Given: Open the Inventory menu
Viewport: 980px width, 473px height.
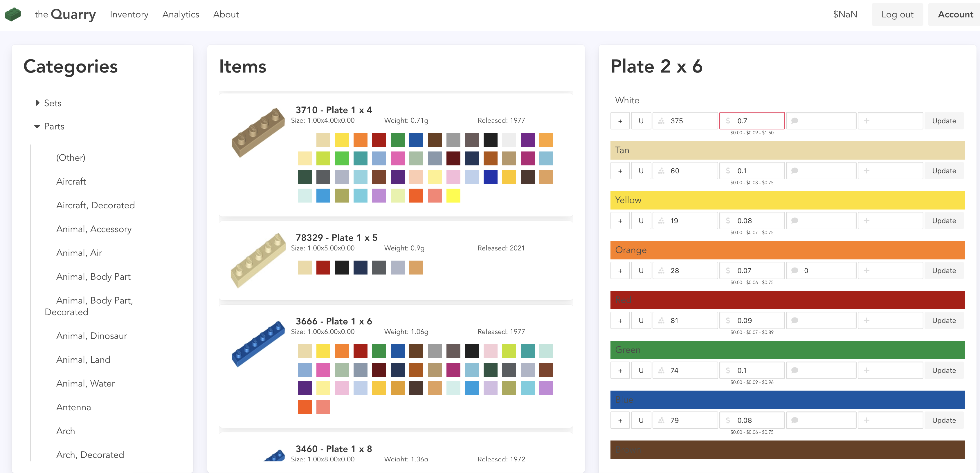Looking at the screenshot, I should [129, 15].
